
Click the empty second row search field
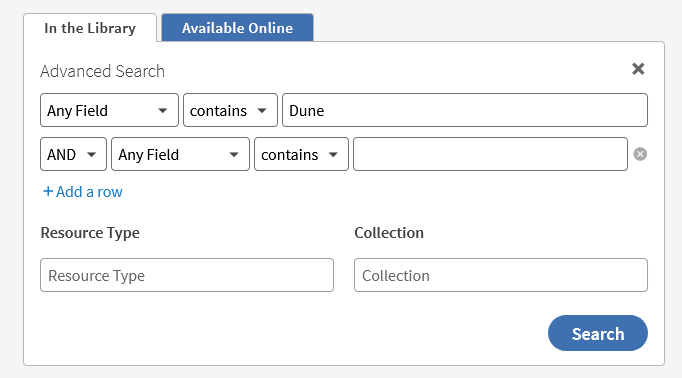[x=490, y=154]
